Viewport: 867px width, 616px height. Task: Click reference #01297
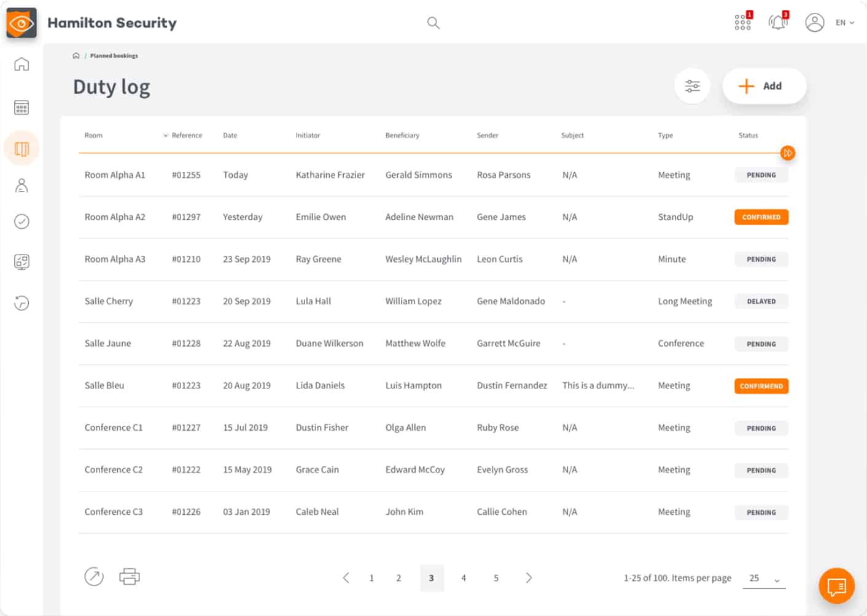point(186,217)
